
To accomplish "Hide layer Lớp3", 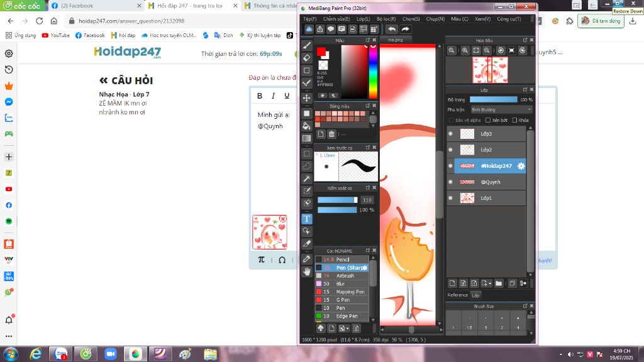I will click(x=450, y=134).
